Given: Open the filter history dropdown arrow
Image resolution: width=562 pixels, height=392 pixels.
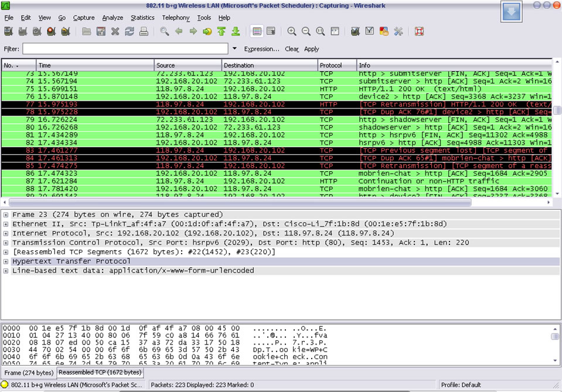Looking at the screenshot, I should point(234,49).
